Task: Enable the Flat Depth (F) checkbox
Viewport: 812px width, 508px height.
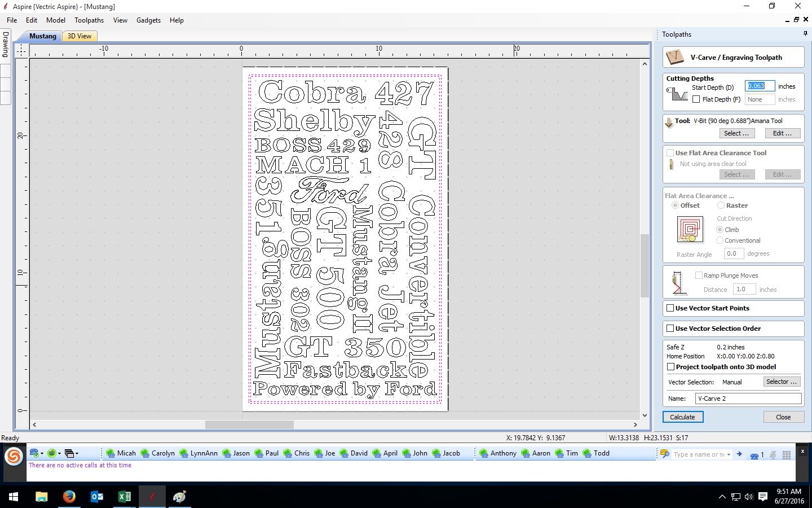Action: [x=696, y=99]
